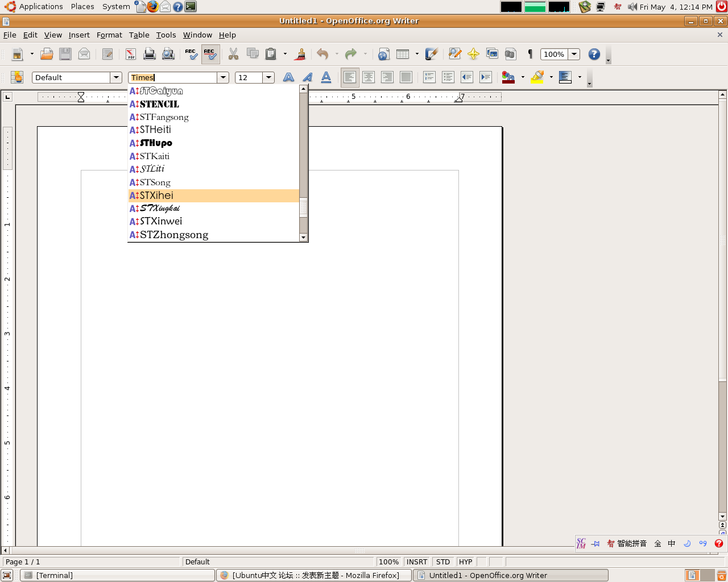Toggle AutoSpellcheck button

coord(210,54)
